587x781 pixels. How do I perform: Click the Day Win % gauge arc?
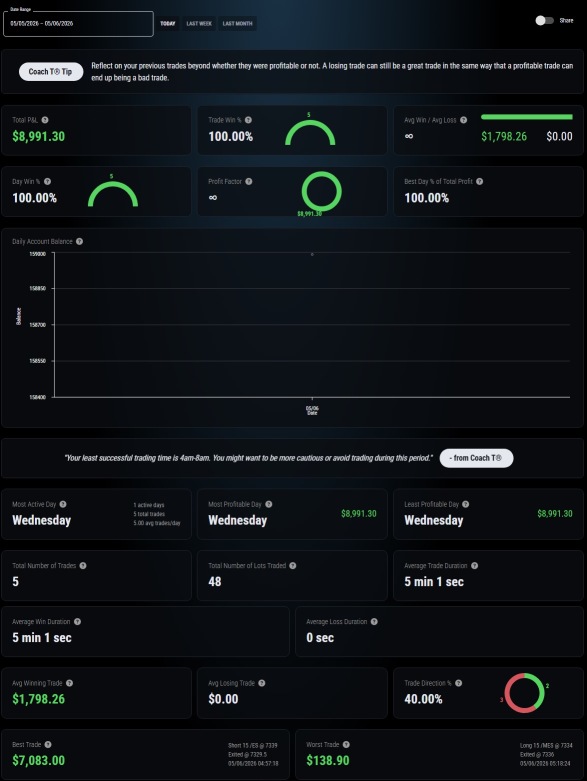(113, 194)
